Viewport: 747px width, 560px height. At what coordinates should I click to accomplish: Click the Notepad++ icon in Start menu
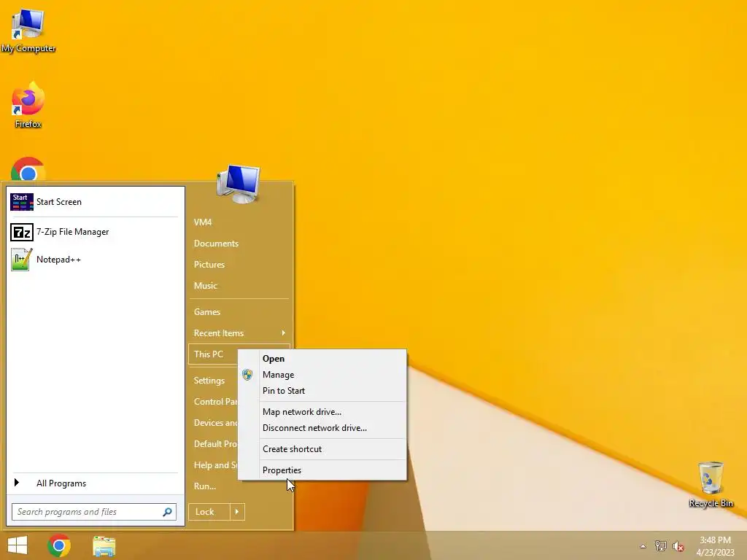pyautogui.click(x=21, y=260)
